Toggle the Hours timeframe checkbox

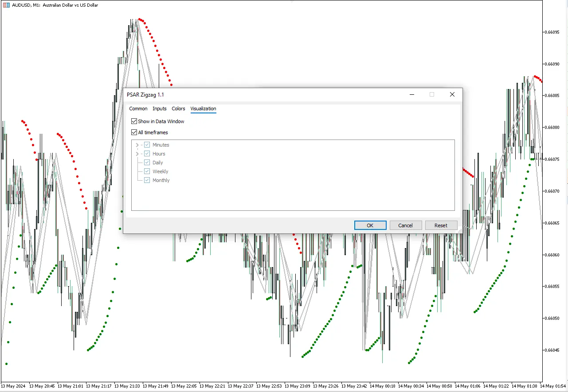tap(147, 154)
